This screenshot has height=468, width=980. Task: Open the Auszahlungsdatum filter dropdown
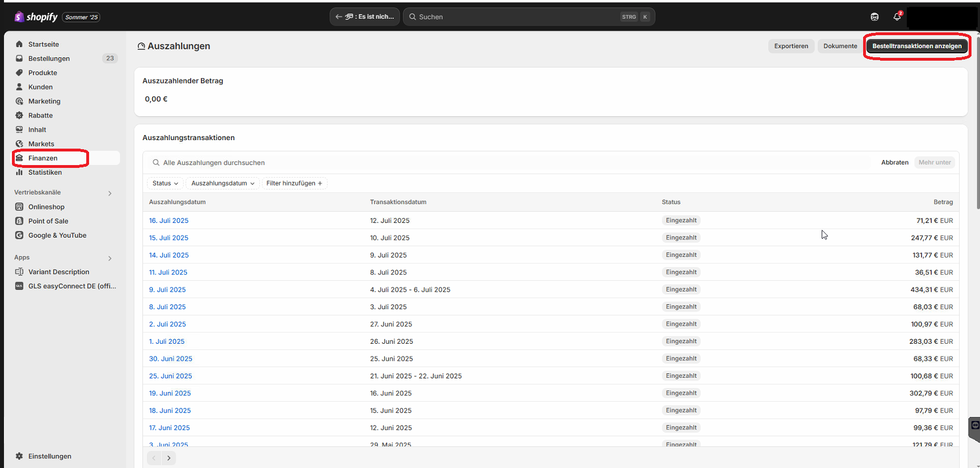point(222,183)
